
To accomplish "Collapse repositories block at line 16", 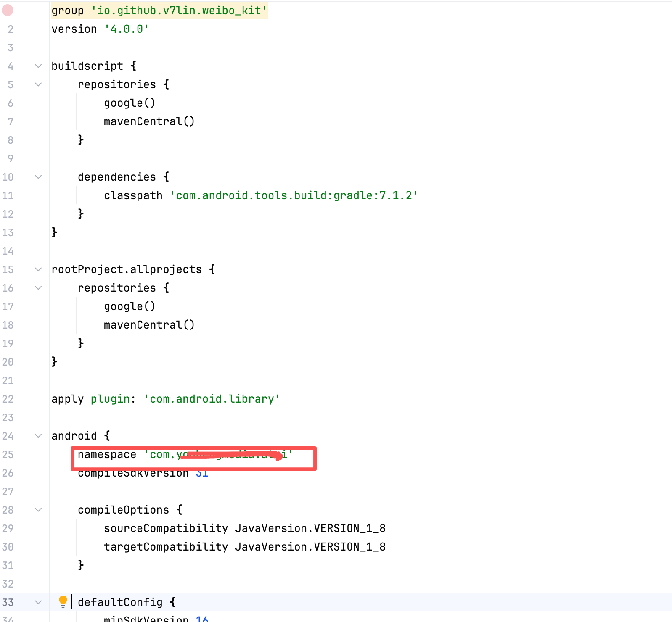I will click(x=38, y=288).
